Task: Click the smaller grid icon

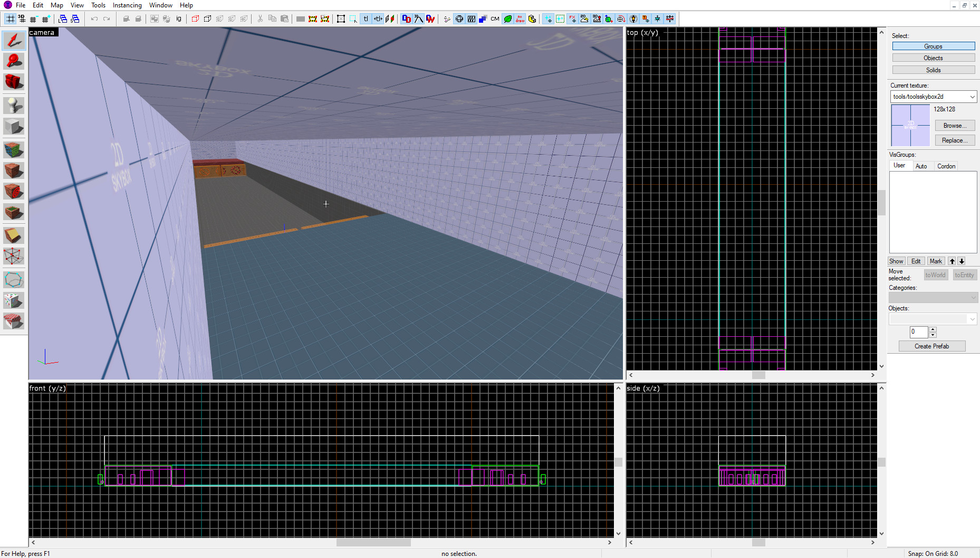Action: (33, 19)
